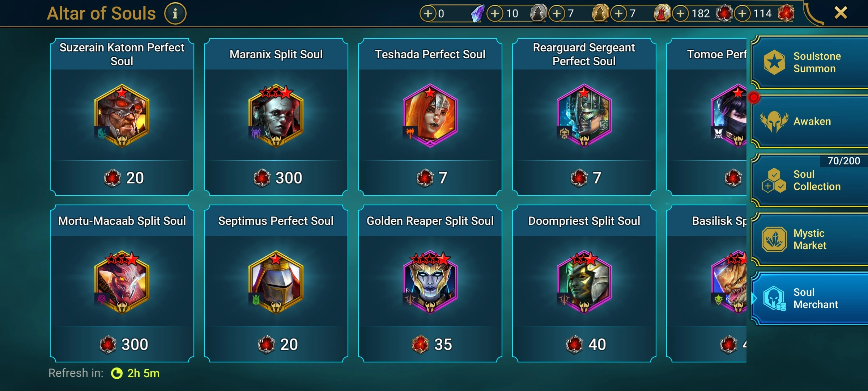Buy Mortu-Macaab Split Soul for 300
868x391 pixels.
tap(122, 344)
